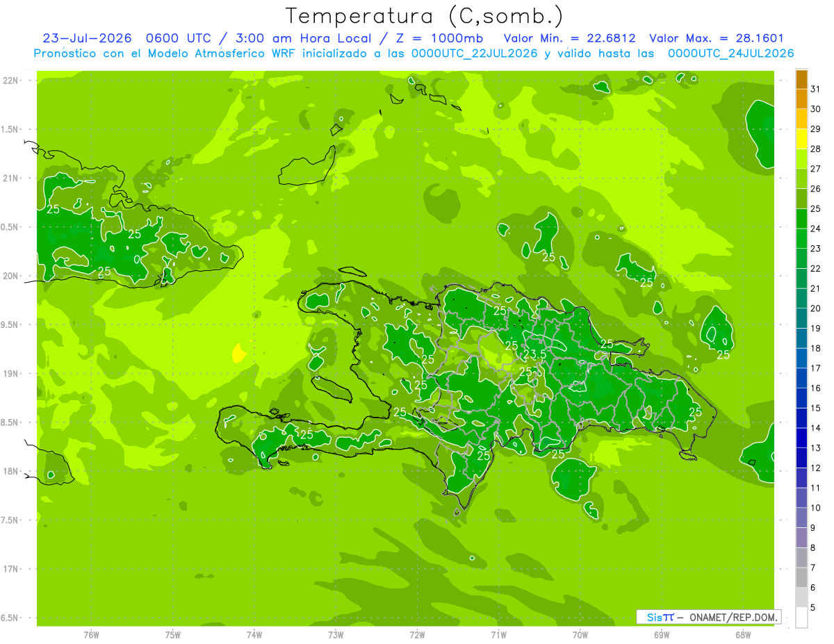Click the Valor Min. = 22.6812 text
The image size is (834, 644).
pos(569,38)
